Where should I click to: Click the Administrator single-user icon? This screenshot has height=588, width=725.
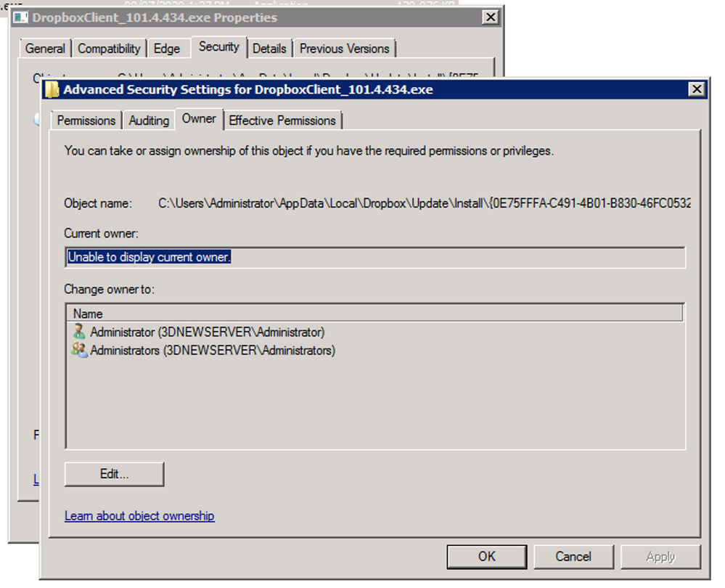pyautogui.click(x=79, y=331)
